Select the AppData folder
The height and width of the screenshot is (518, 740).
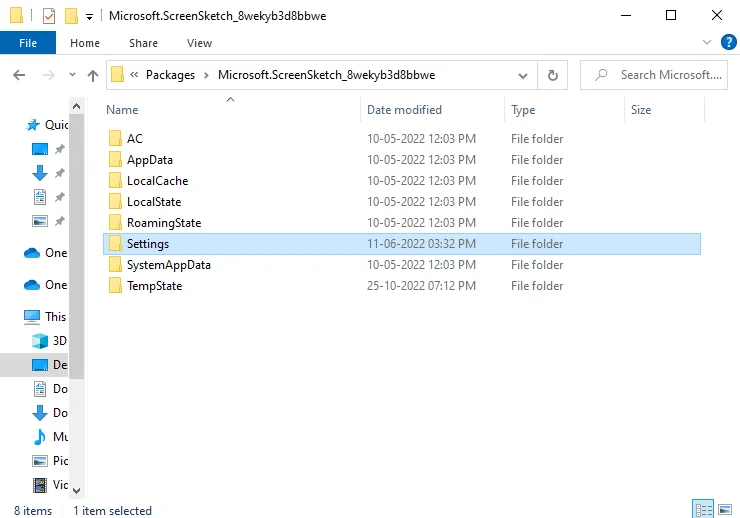coord(402,160)
